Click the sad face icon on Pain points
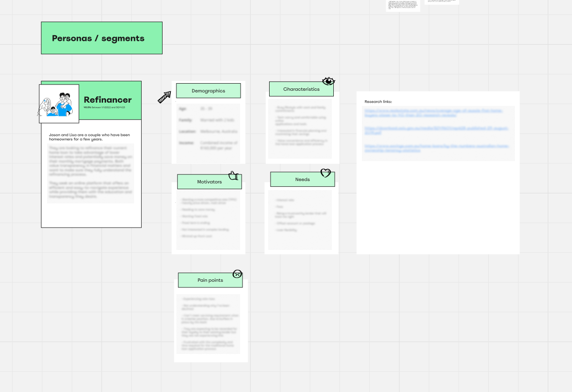The image size is (572, 392). (237, 274)
